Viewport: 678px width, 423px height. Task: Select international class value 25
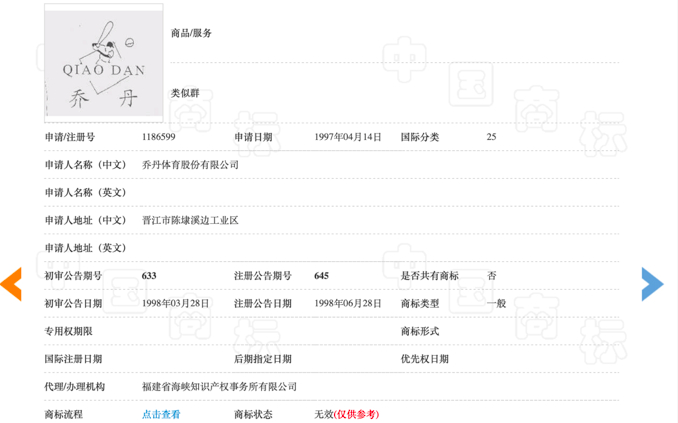coord(491,137)
